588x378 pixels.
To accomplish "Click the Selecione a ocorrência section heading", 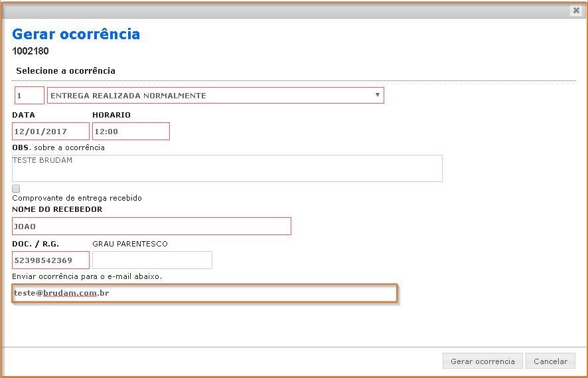I will point(66,71).
